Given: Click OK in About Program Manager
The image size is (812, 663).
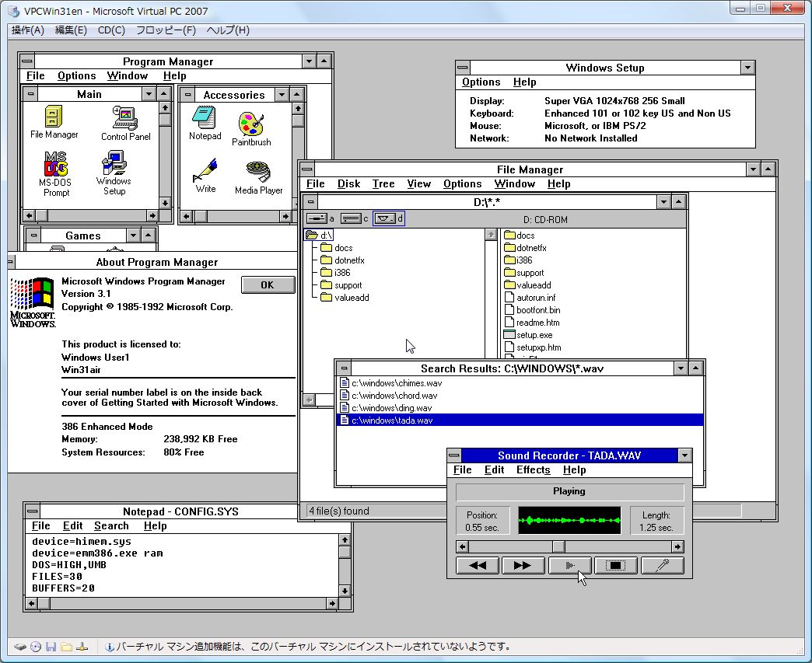Looking at the screenshot, I should pyautogui.click(x=268, y=284).
